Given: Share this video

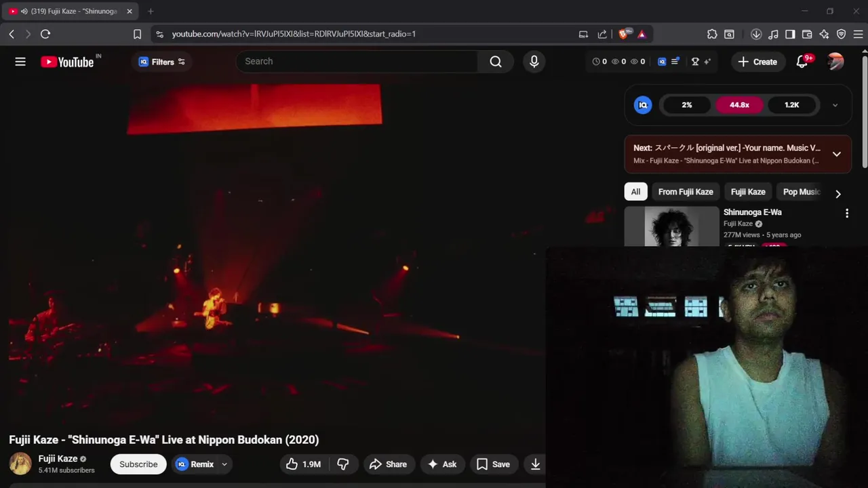Looking at the screenshot, I should click(x=389, y=464).
